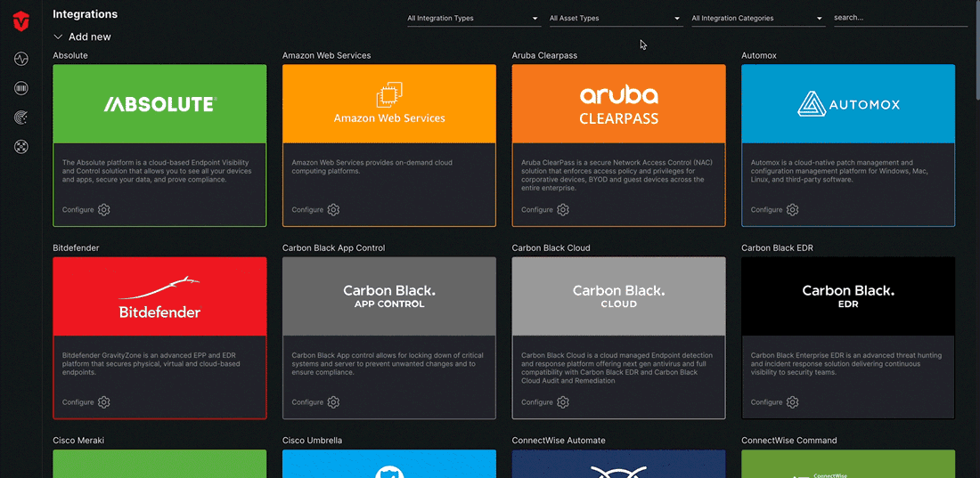Click Configure on Carbon Black EDR card
980x478 pixels.
click(x=766, y=402)
